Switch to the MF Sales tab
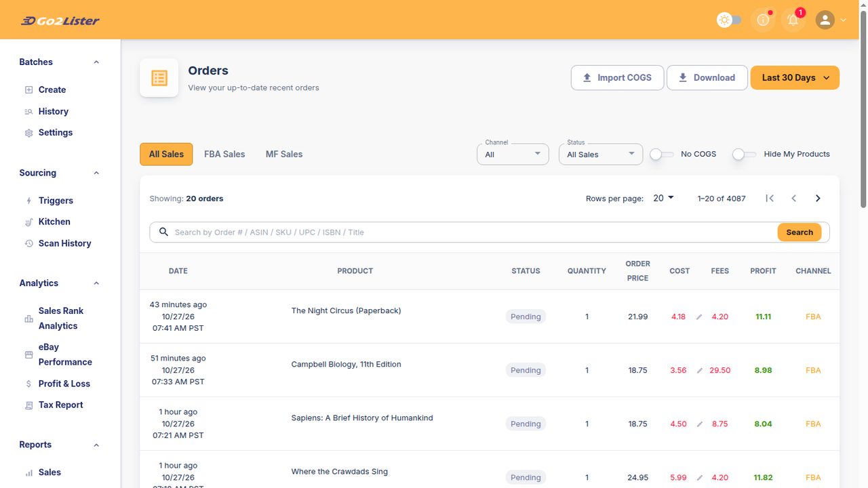The height and width of the screenshot is (488, 868). click(x=284, y=154)
